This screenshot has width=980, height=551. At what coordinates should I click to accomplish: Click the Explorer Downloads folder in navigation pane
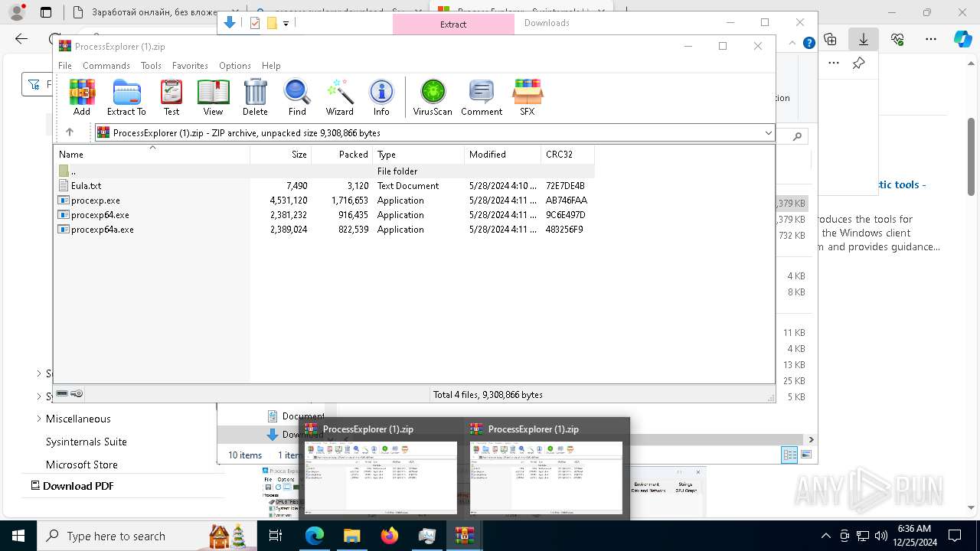(x=294, y=435)
